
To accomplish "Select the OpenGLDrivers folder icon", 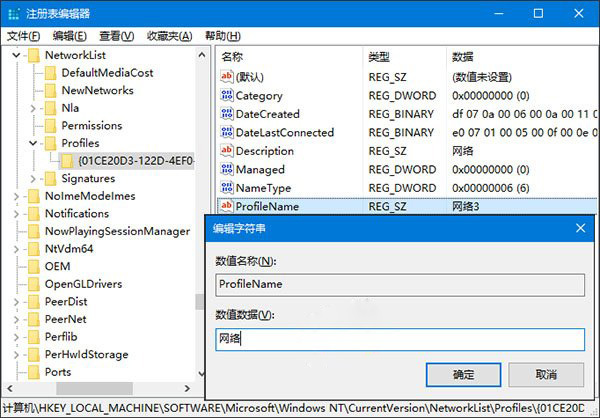I will (x=34, y=284).
